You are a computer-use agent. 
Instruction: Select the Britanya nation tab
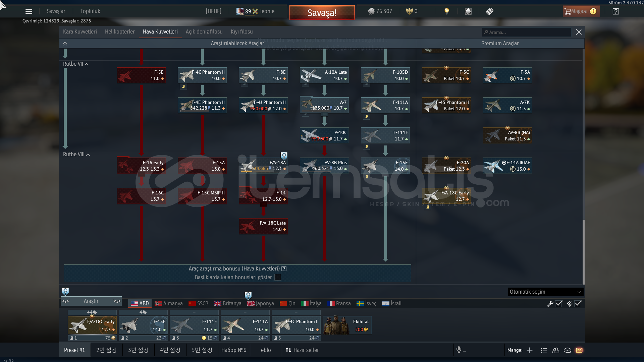(228, 304)
